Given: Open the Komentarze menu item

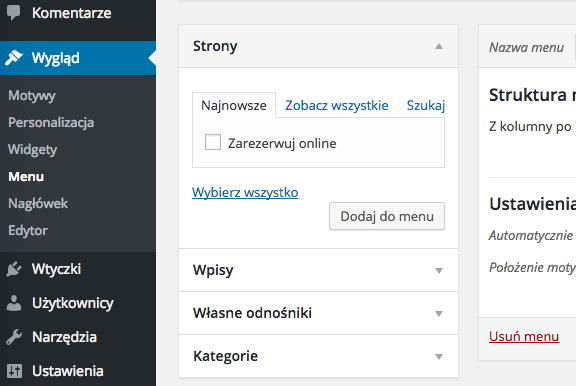Looking at the screenshot, I should pos(72,13).
